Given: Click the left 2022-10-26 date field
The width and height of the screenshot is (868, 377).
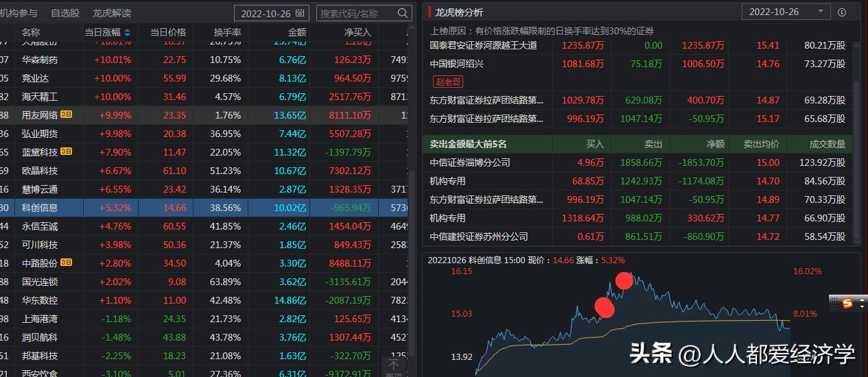Looking at the screenshot, I should [x=272, y=13].
